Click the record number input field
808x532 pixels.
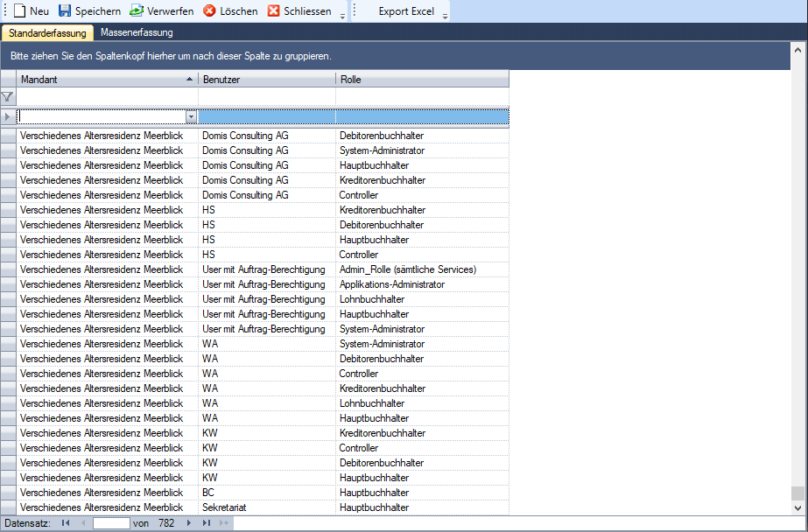[x=110, y=523]
